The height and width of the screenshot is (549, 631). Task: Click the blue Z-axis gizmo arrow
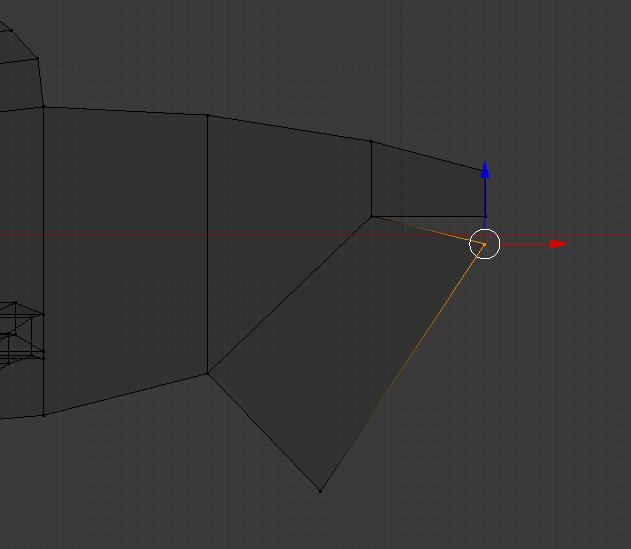(485, 169)
